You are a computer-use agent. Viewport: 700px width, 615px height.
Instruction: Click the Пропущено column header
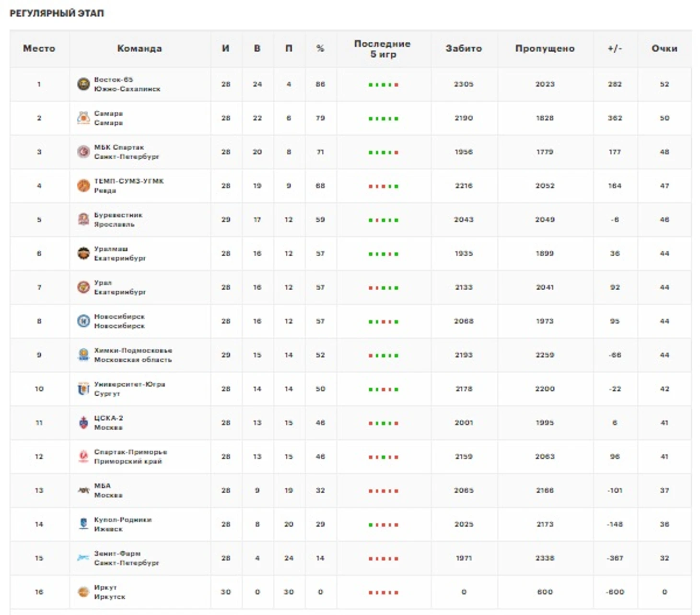(545, 48)
